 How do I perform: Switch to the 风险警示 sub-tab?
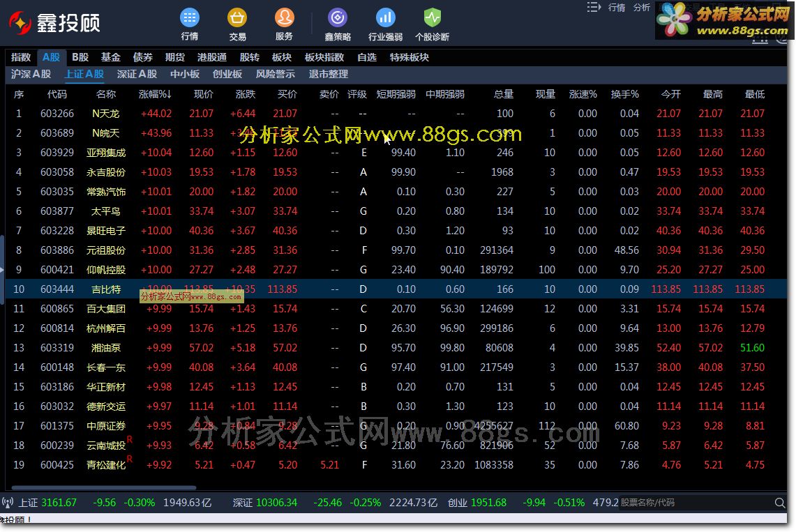275,74
